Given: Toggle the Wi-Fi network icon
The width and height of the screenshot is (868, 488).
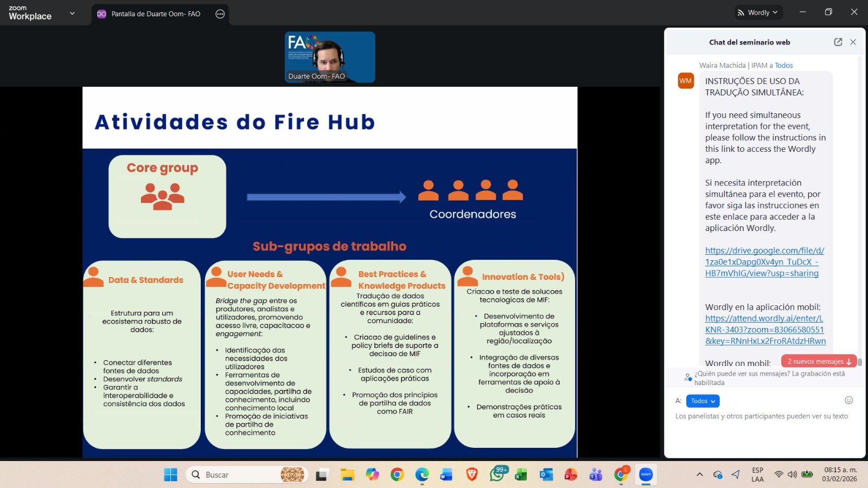Looking at the screenshot, I should [x=778, y=474].
